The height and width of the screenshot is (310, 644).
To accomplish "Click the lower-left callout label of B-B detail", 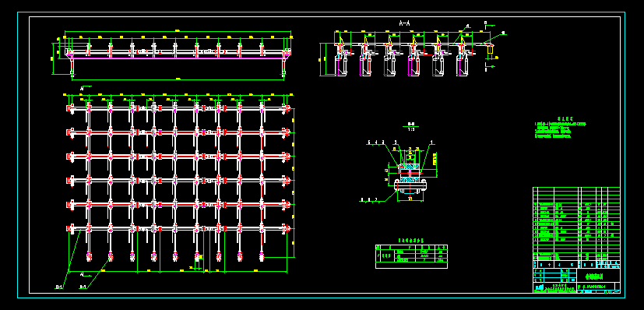I will tap(369, 200).
